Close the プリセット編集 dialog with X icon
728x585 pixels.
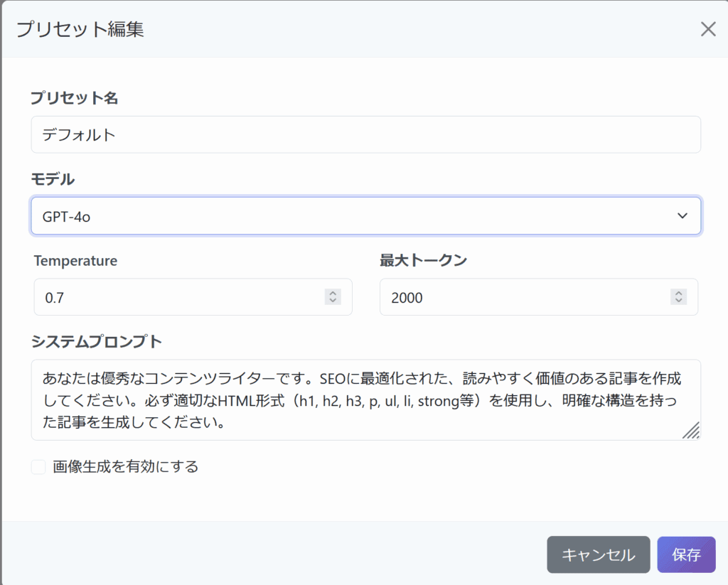pyautogui.click(x=708, y=28)
